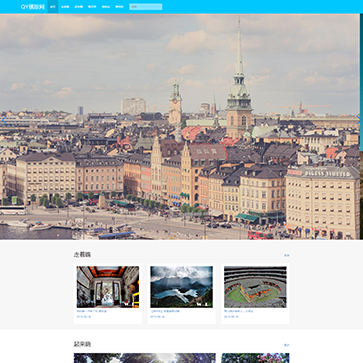This screenshot has height=363, width=363.
Task: Open title link under mountain lake photo
Action: click(x=165, y=311)
